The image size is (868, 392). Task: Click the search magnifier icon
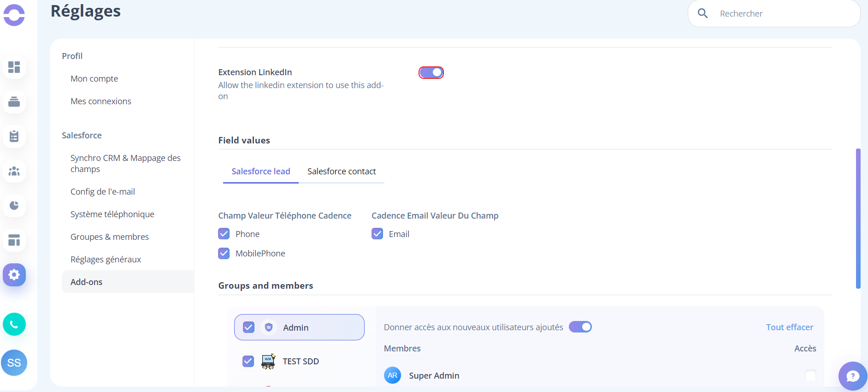coord(703,13)
